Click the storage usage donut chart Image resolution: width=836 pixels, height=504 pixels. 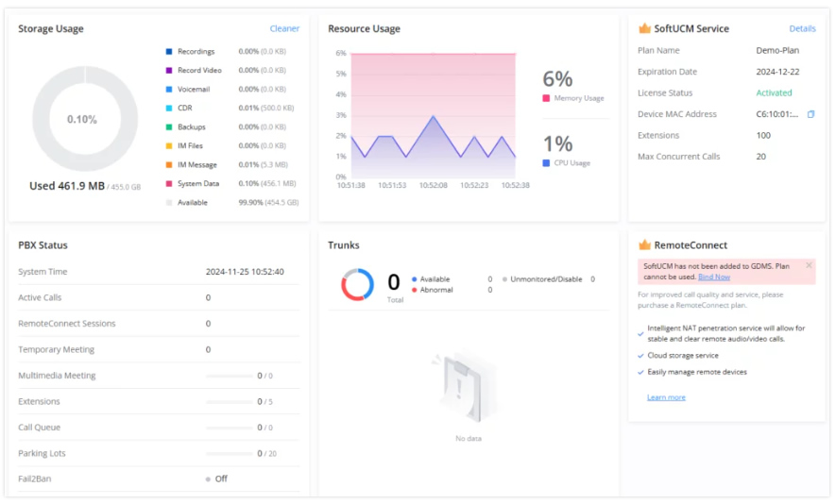point(85,119)
